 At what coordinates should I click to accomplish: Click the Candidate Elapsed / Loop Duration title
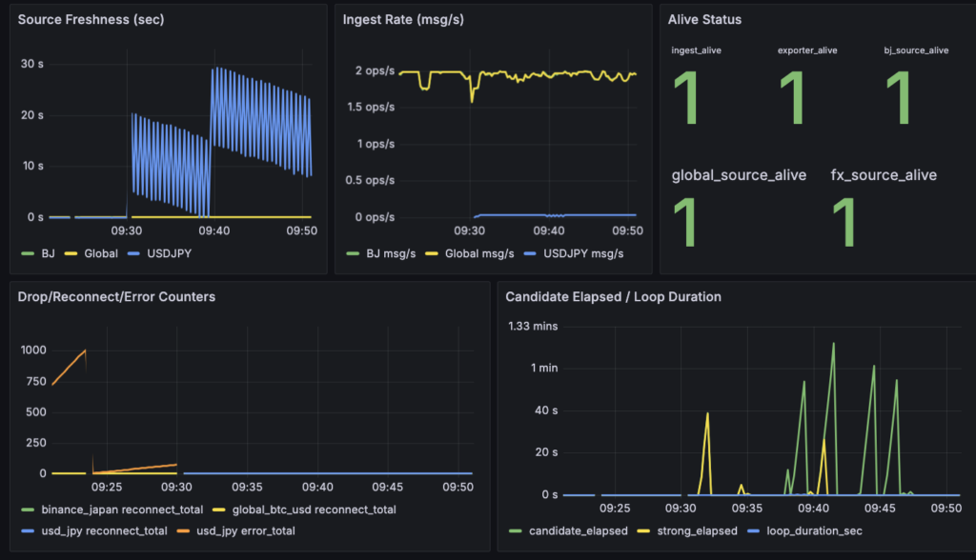pyautogui.click(x=613, y=296)
